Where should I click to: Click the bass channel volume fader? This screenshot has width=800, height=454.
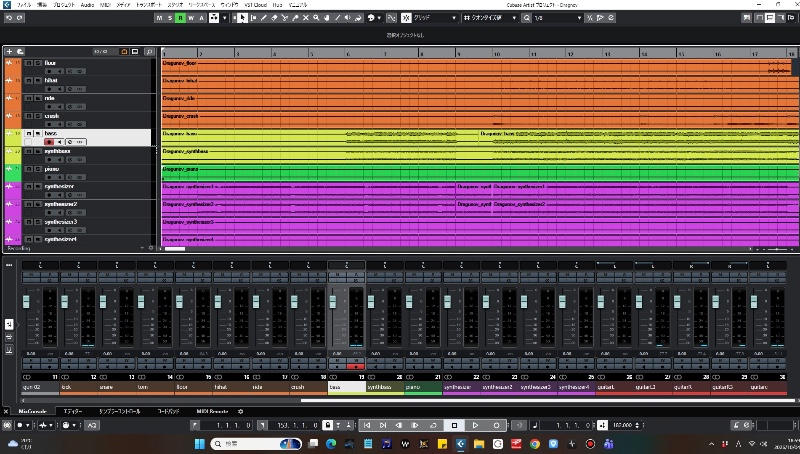point(333,301)
